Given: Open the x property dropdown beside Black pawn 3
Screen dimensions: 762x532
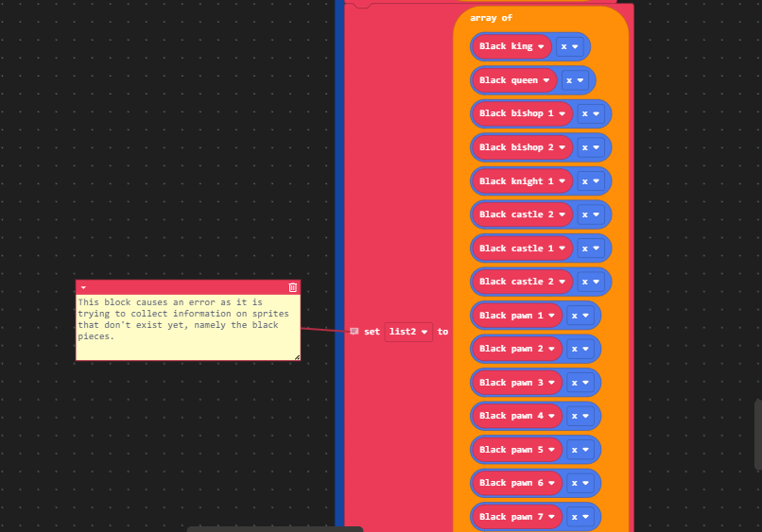Looking at the screenshot, I should (x=580, y=383).
